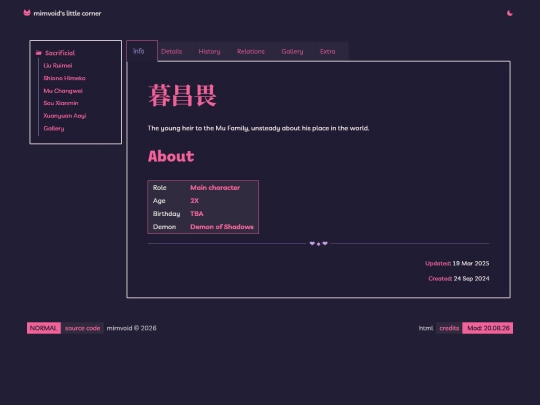This screenshot has width=540, height=405.
Task: Go to Xuanyuan Aoyi's page
Action: click(65, 116)
